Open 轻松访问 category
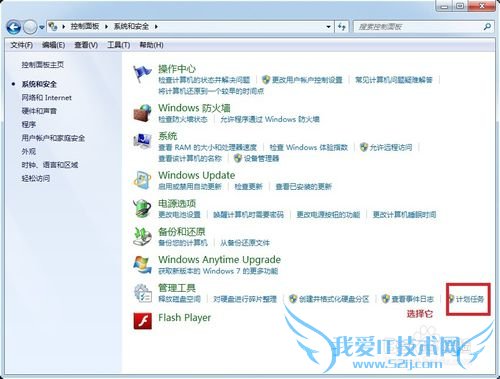The height and width of the screenshot is (379, 500). pyautogui.click(x=36, y=178)
